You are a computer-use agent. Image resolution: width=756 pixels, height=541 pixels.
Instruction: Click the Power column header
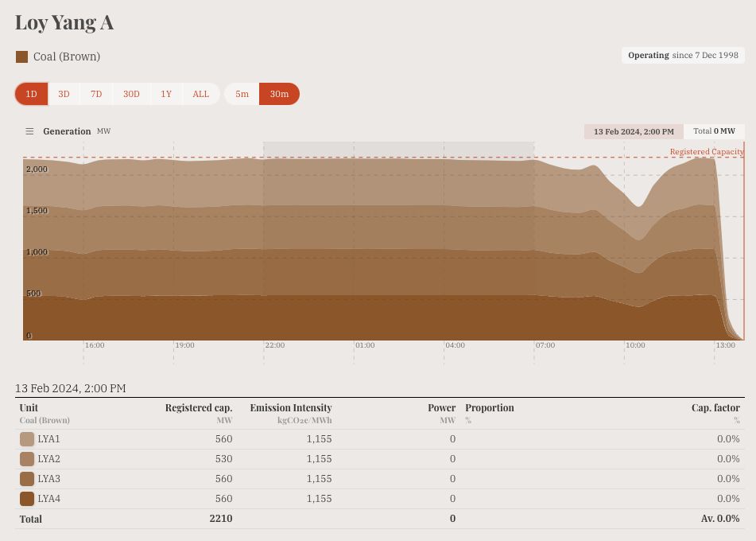tap(442, 408)
